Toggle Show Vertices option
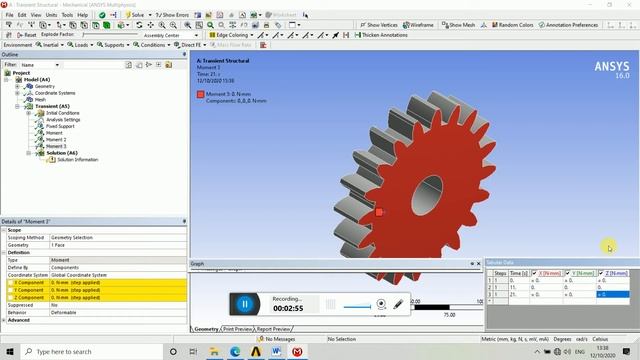 379,25
